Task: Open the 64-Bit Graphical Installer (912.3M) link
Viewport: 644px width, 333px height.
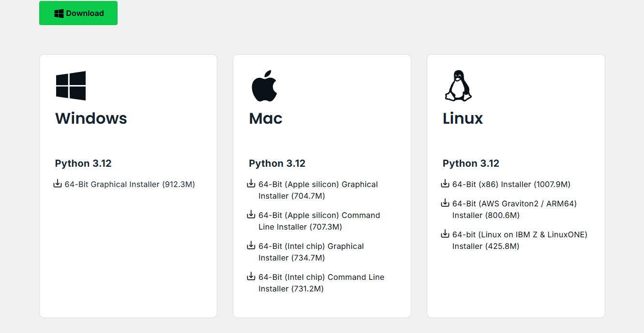Action: coord(130,184)
